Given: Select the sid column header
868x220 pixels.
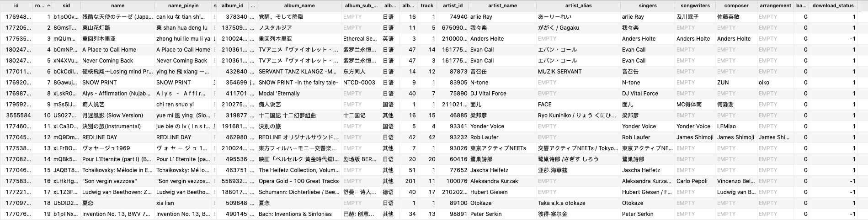Looking at the screenshot, I should [67, 5].
